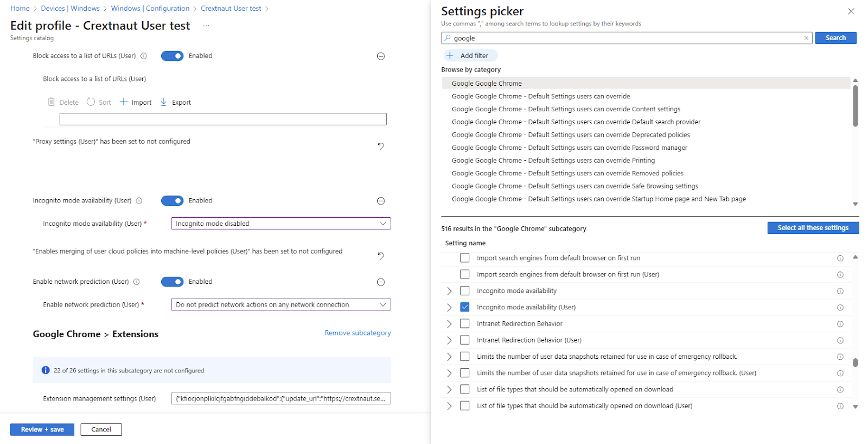Click the Cancel button
Screen dimensions: 868x444
(x=101, y=429)
